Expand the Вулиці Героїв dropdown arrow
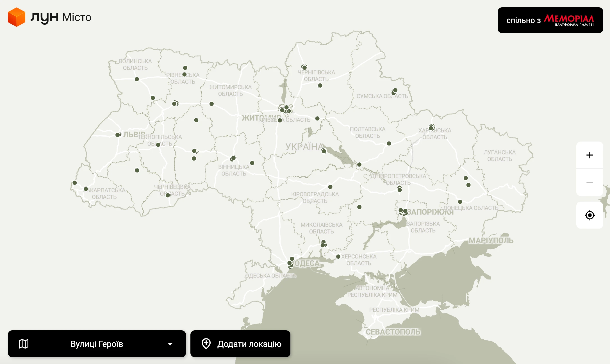Screen dimensions: 610x364 170,344
